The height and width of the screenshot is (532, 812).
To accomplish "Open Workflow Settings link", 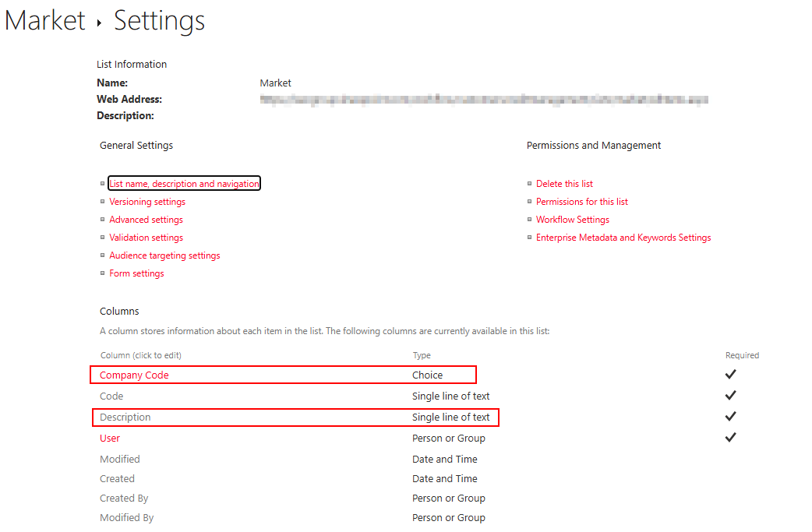I will pos(572,220).
